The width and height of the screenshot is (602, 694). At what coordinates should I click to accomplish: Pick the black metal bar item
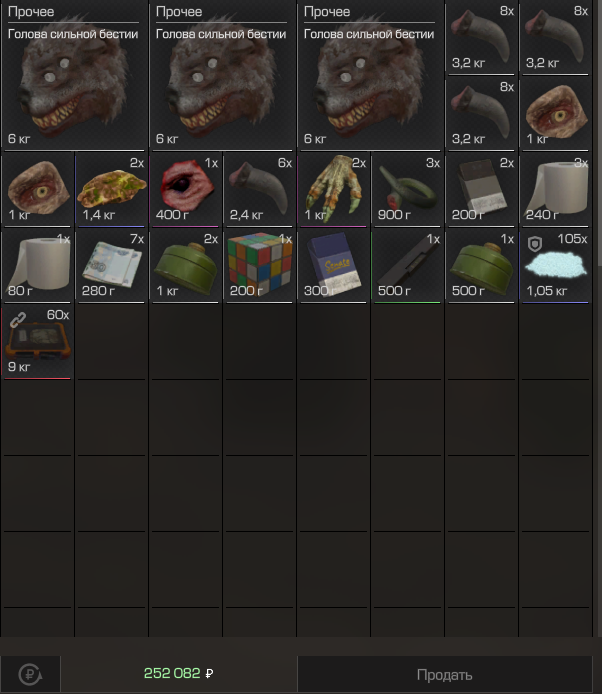pyautogui.click(x=407, y=266)
